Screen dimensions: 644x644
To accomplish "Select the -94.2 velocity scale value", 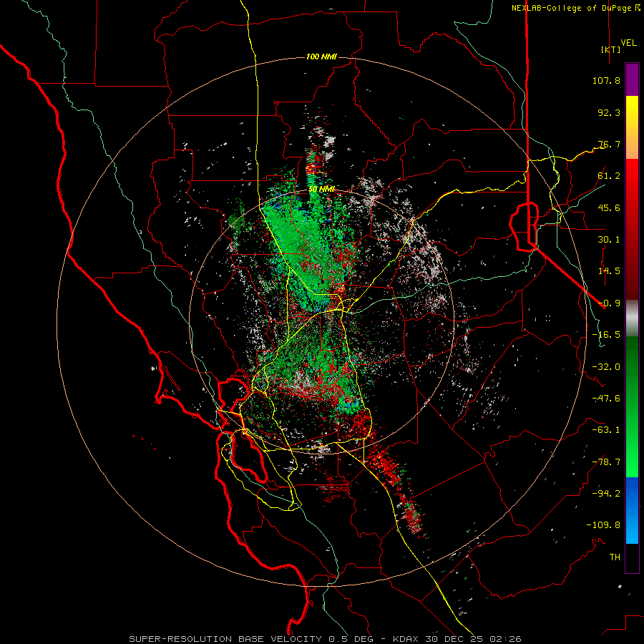I will tap(606, 493).
